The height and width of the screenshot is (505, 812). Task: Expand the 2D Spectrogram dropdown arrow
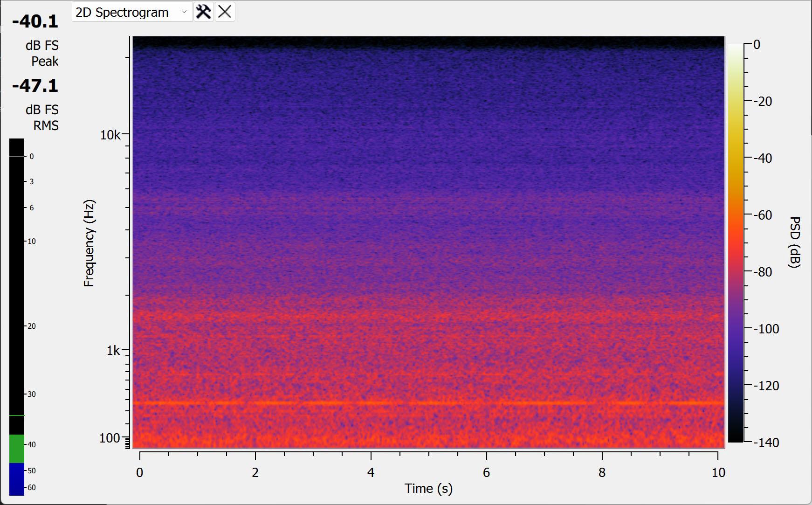[184, 13]
